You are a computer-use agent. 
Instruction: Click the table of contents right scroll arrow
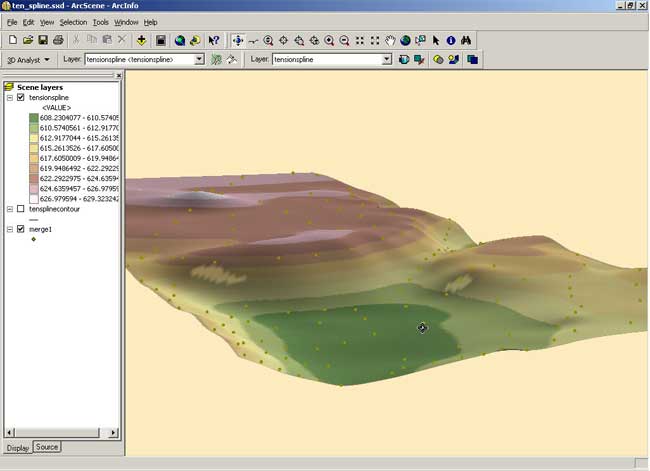pos(113,432)
